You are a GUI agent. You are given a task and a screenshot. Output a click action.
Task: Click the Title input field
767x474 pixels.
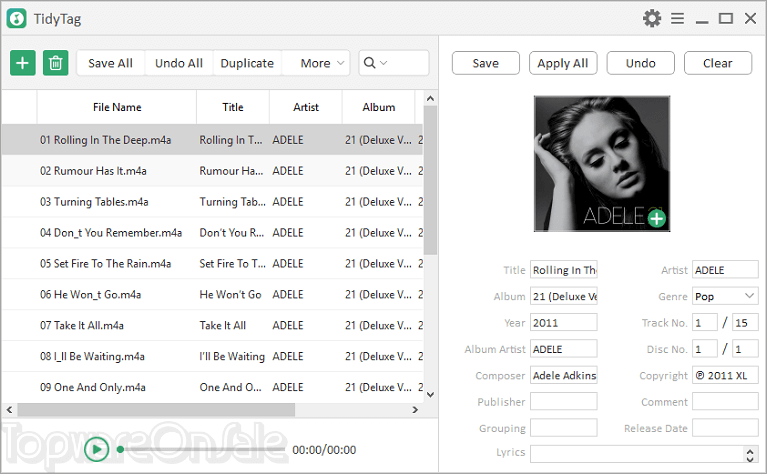[564, 270]
